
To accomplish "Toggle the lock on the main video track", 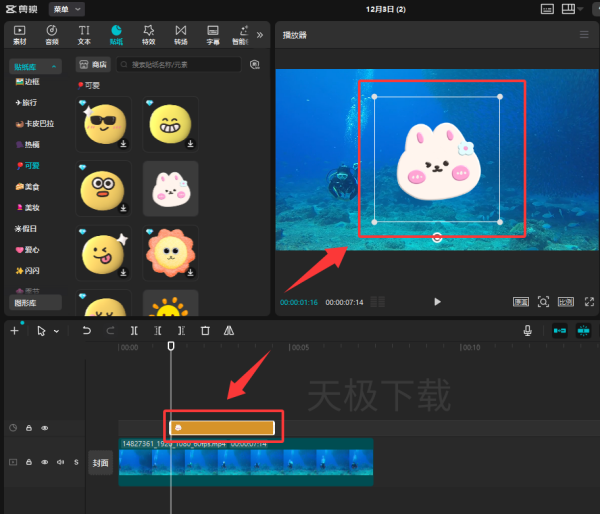I will [x=29, y=462].
